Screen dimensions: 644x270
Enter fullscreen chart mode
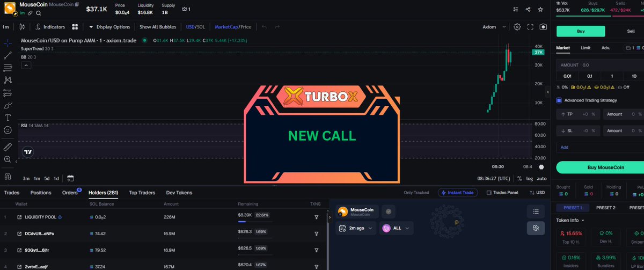[530, 27]
